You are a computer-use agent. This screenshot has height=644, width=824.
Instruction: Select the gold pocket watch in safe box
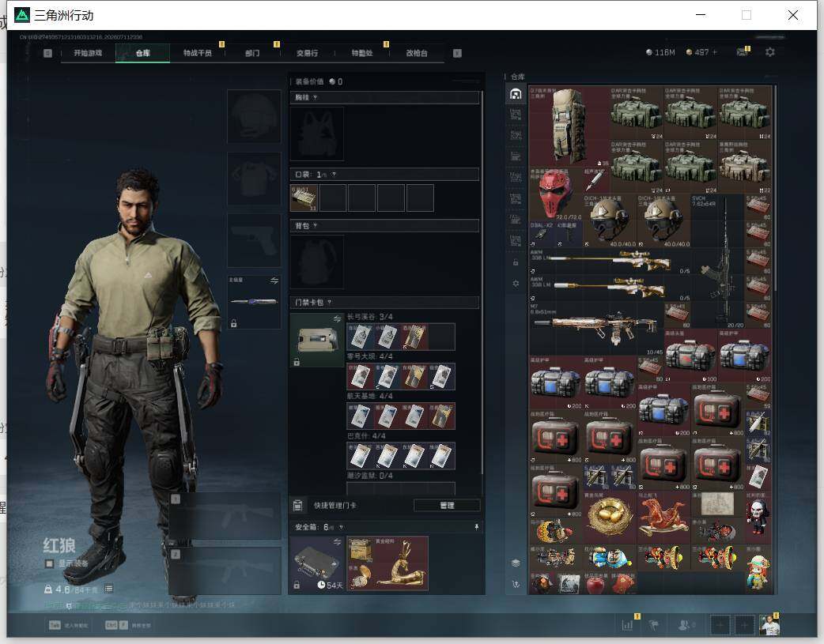click(361, 577)
